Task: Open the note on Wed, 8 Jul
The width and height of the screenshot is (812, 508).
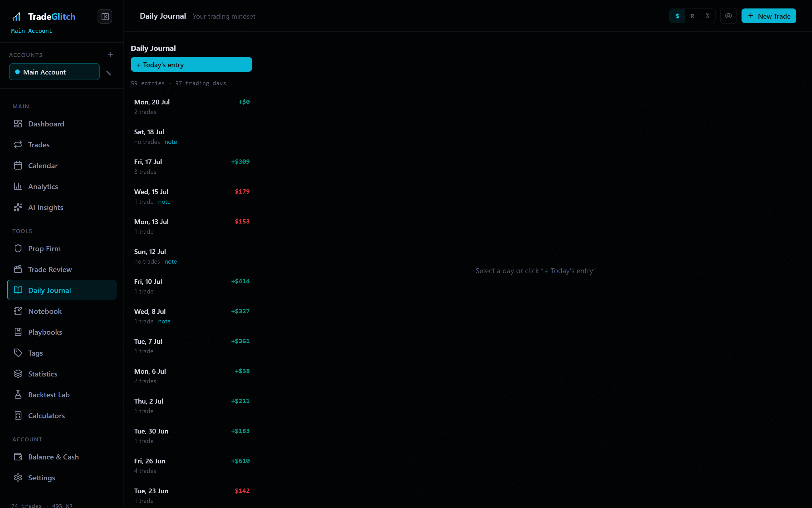Action: [164, 321]
